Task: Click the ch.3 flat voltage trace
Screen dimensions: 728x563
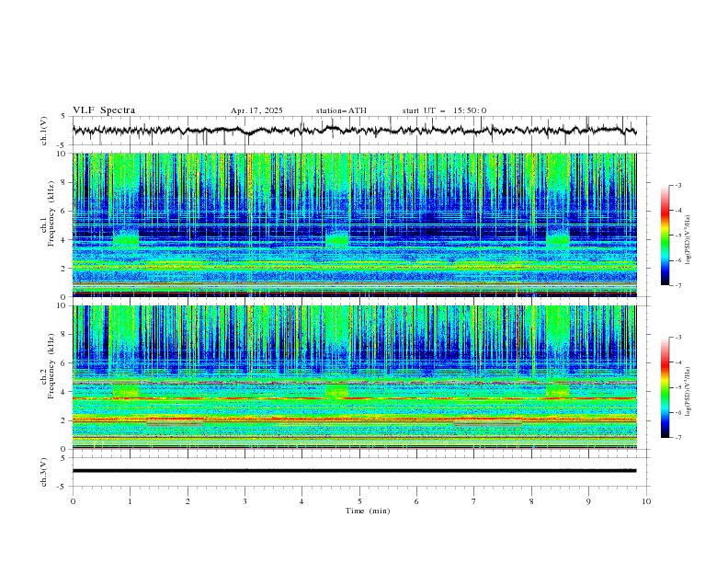Action: click(x=355, y=471)
